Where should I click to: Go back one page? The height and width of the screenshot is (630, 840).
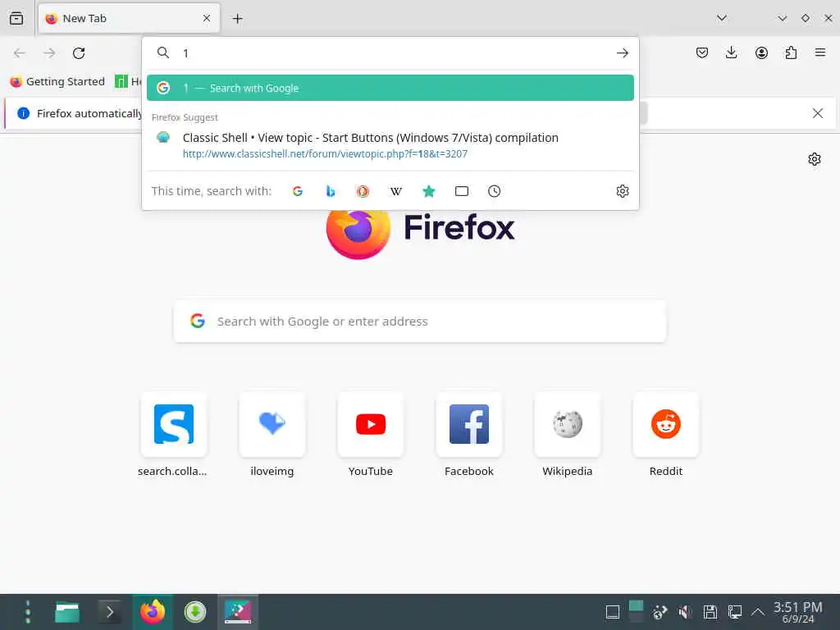[20, 53]
